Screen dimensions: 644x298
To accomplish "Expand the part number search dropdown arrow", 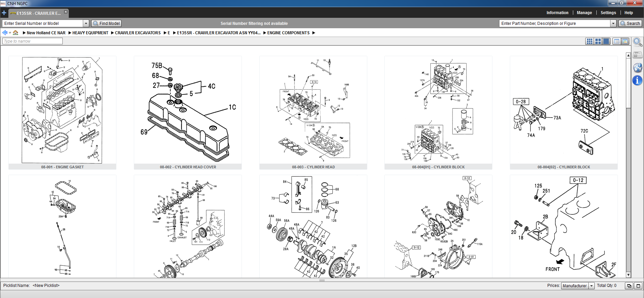I will (x=613, y=24).
